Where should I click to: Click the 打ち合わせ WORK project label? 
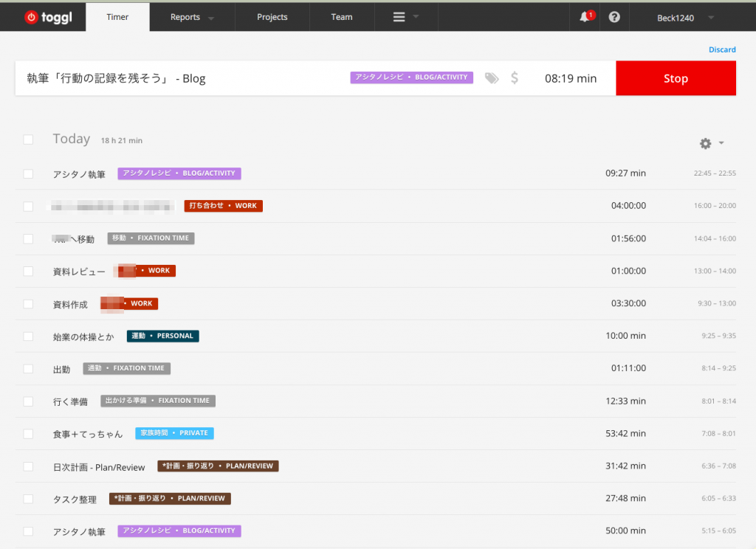[223, 206]
